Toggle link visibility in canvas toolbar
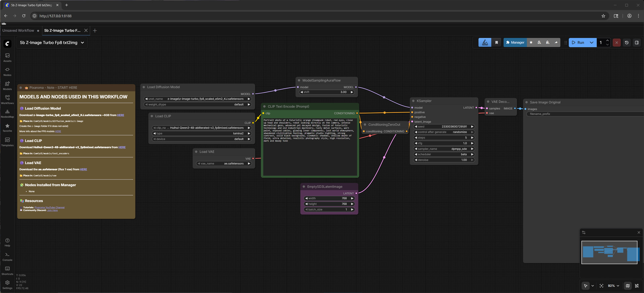Image resolution: width=644 pixels, height=293 pixels. [637, 286]
